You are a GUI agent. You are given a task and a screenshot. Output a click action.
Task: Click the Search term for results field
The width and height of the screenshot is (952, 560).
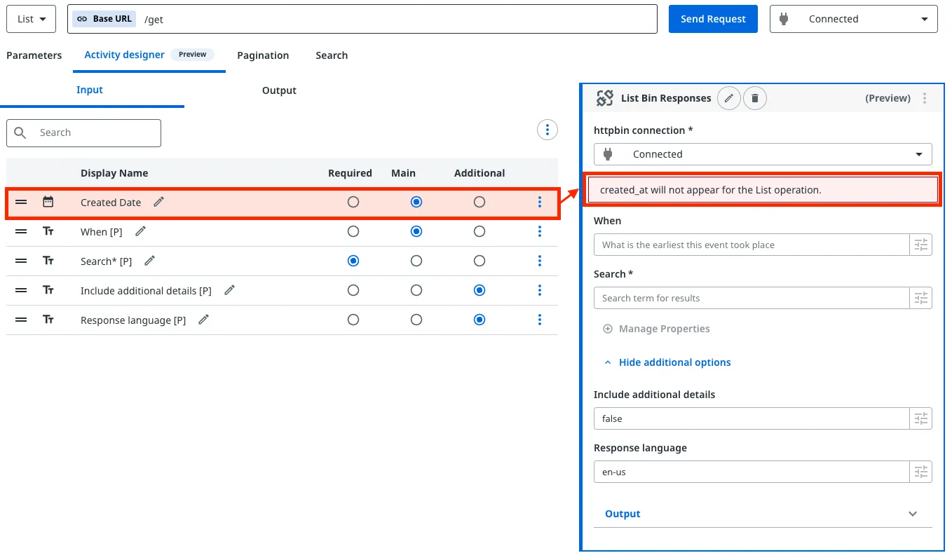click(751, 298)
